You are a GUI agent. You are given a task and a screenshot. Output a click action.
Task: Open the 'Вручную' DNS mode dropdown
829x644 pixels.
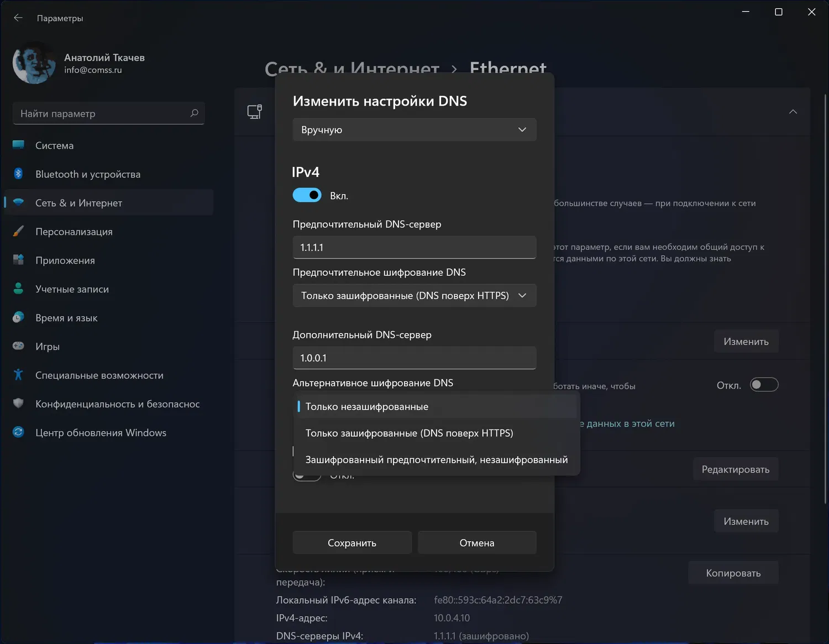(x=414, y=129)
